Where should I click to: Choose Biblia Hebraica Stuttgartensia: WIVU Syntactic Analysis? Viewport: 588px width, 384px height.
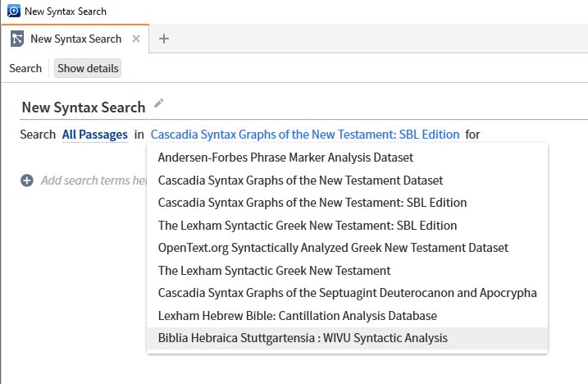click(347, 338)
